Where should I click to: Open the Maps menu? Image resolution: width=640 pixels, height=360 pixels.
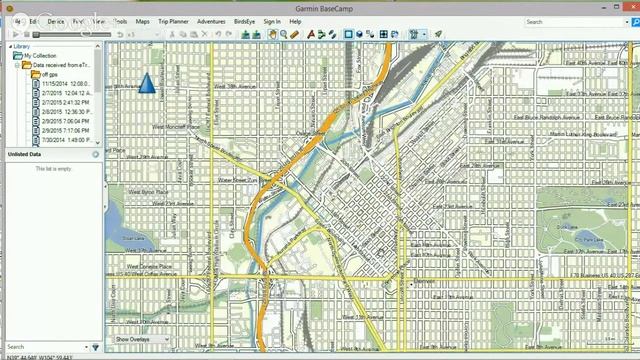142,22
